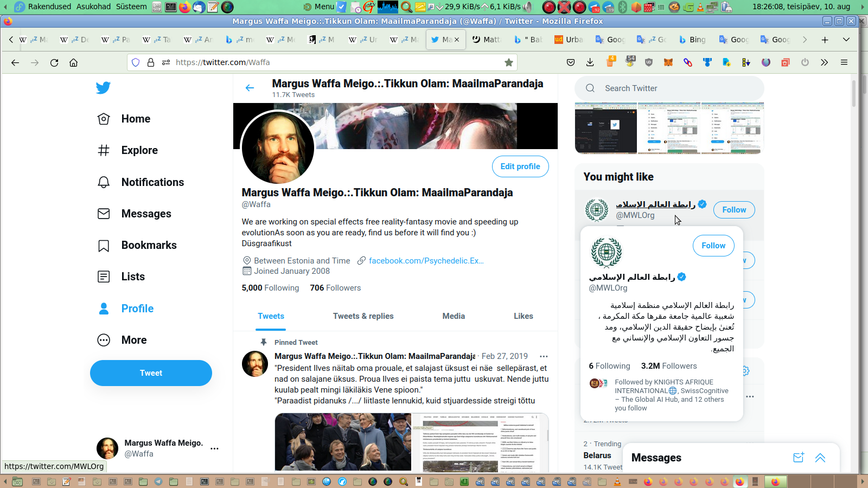Screen dimensions: 868x488
Task: Click the Twitter bird logo
Action: point(103,87)
